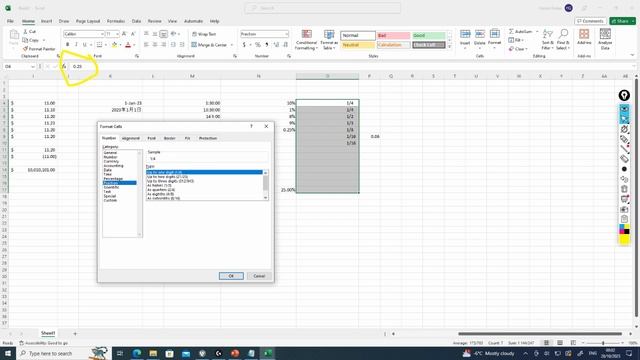Switch to the Border tab in Format Cells

coord(169,138)
